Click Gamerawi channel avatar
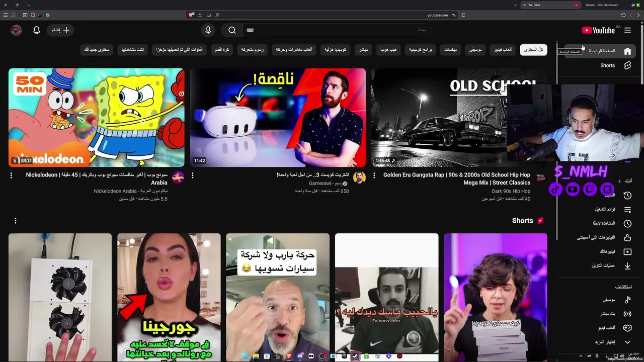This screenshot has height=362, width=644. pos(359,177)
